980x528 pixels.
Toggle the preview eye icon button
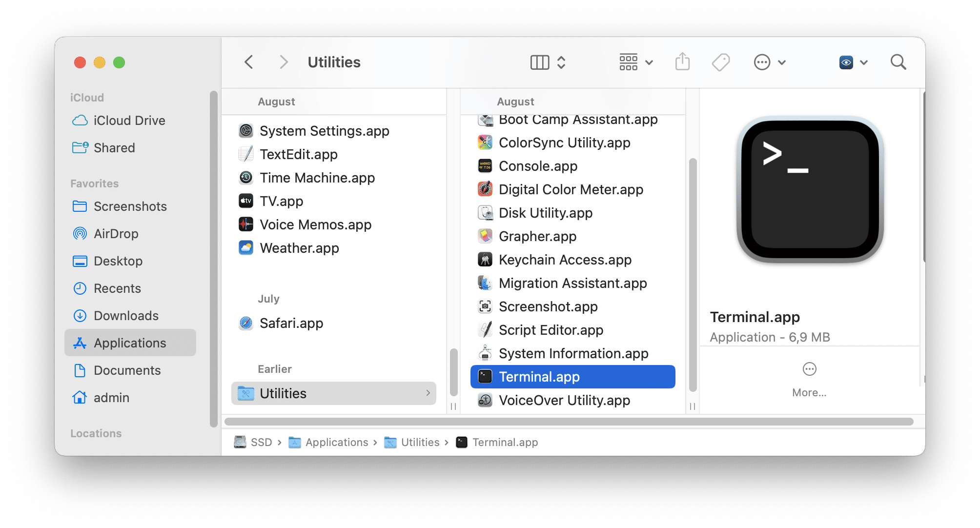coord(844,62)
